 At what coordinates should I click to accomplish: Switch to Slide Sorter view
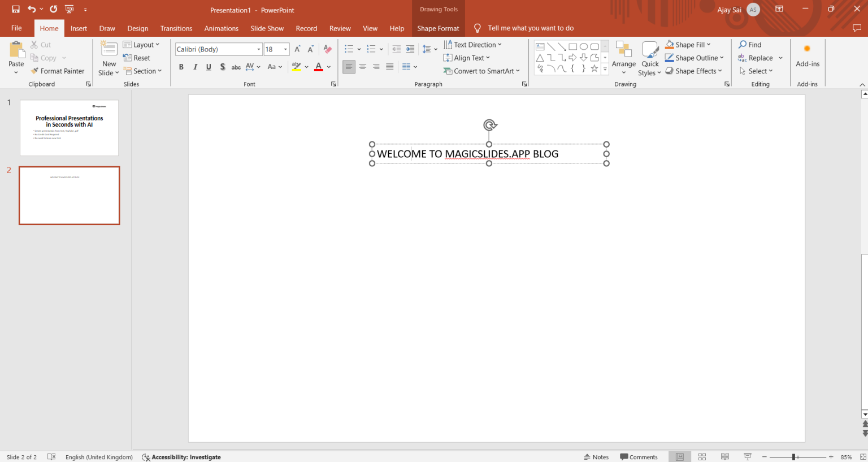tap(702, 457)
